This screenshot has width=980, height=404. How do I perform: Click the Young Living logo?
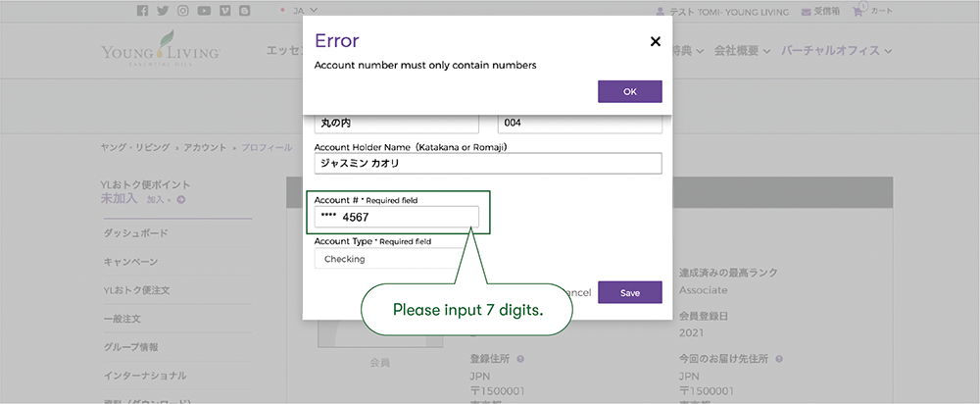(161, 52)
